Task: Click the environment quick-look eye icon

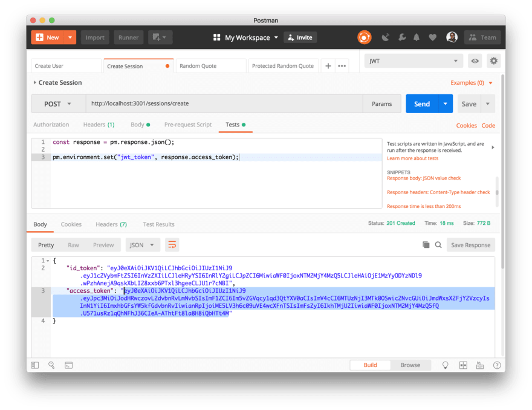Action: tap(475, 60)
